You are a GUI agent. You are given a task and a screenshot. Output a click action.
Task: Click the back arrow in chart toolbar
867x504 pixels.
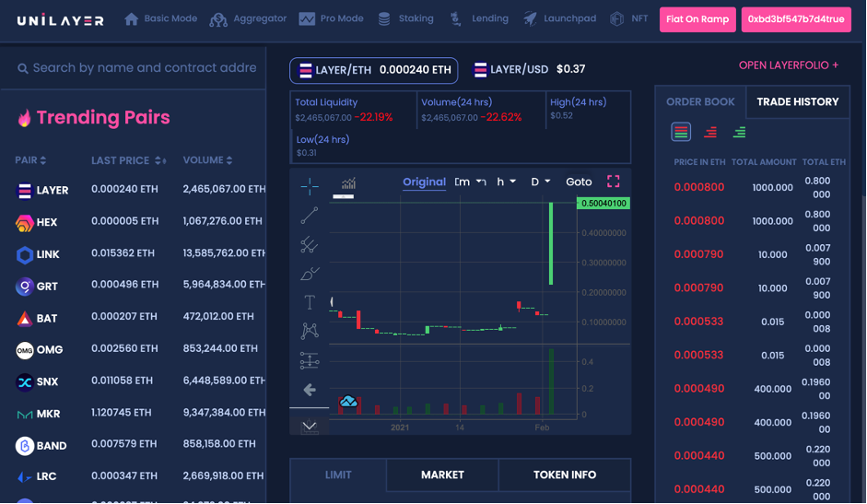coord(310,390)
